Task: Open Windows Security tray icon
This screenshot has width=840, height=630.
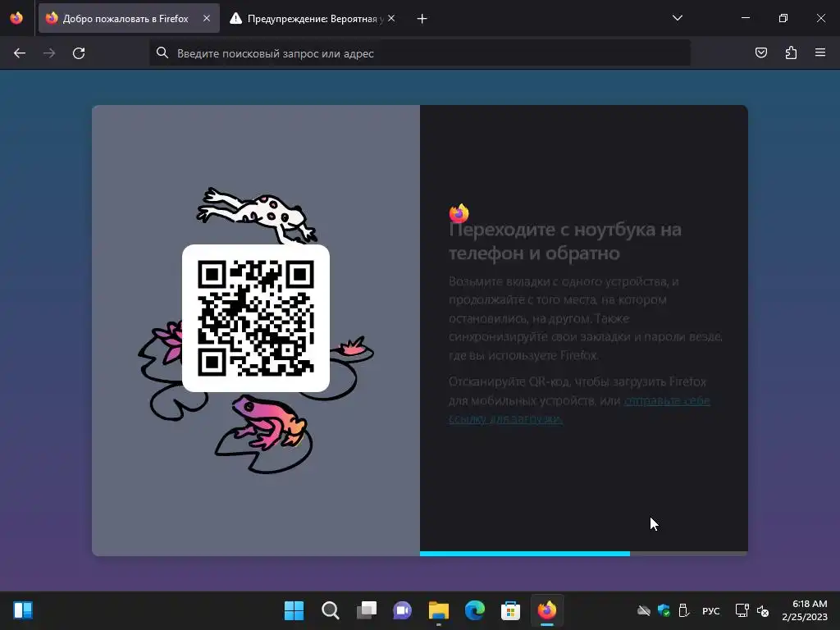Action: tap(664, 610)
